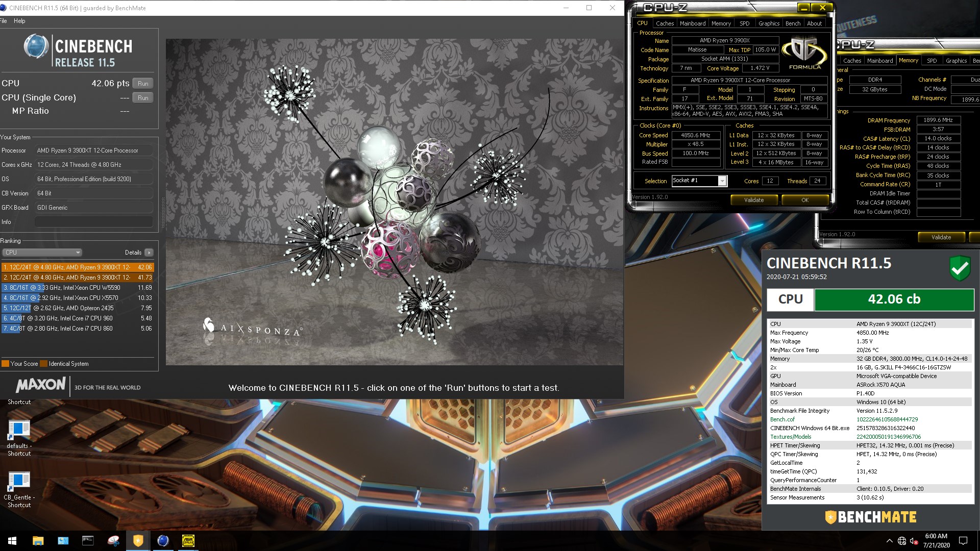Viewport: 980px width, 551px height.
Task: Switch to BenchMate shield taskbar icon
Action: [138, 541]
